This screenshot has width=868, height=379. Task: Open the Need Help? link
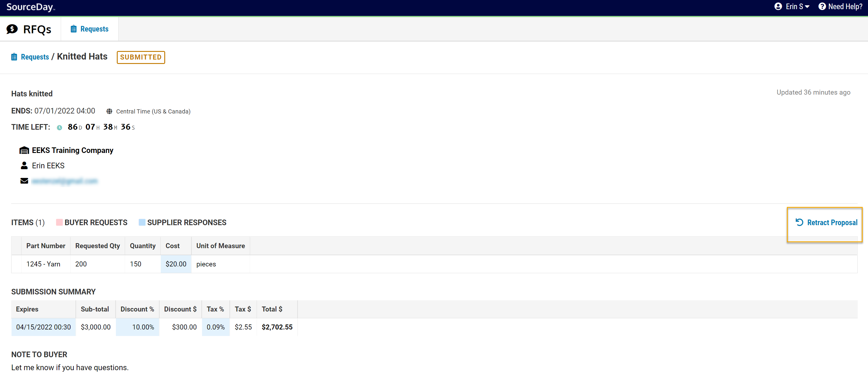(x=845, y=6)
